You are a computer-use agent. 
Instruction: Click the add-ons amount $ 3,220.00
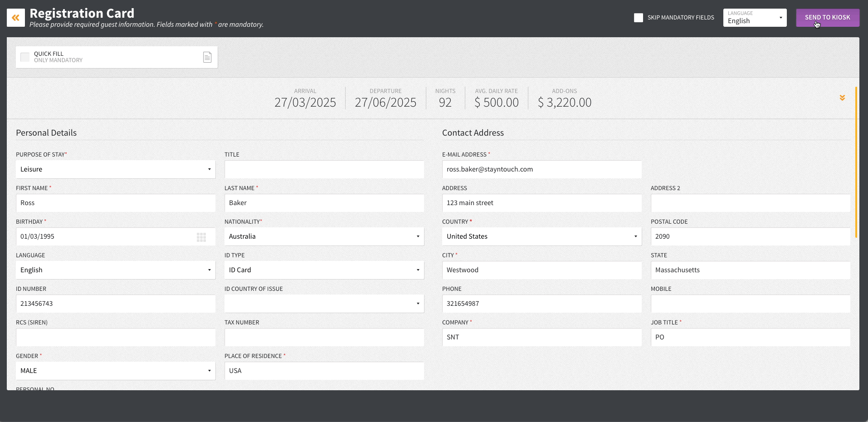click(x=565, y=103)
